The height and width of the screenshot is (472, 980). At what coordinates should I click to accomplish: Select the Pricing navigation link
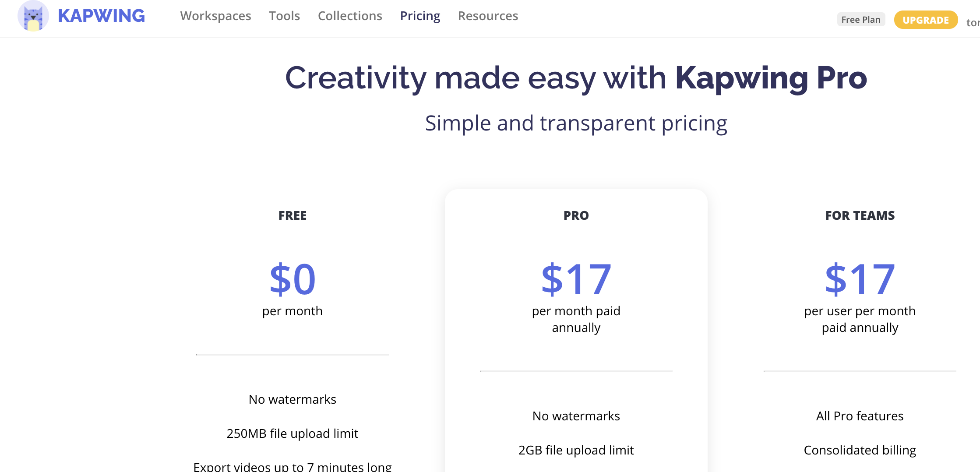[x=420, y=16]
